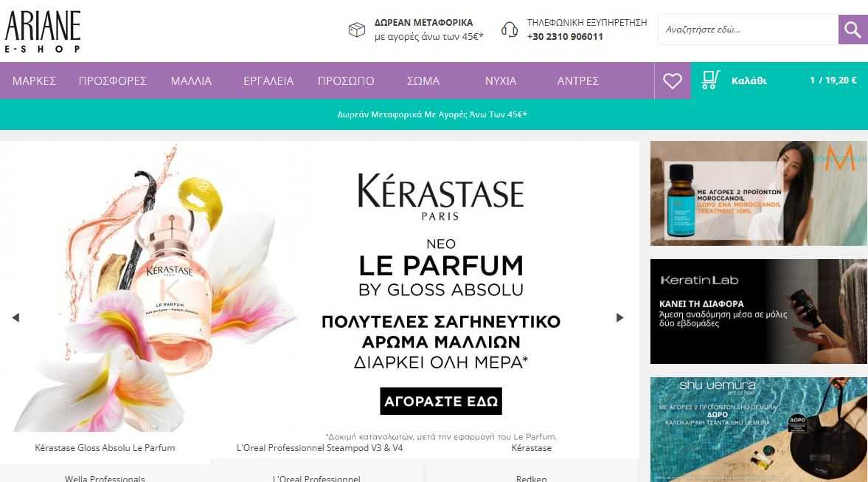Expand the ΑΝΤΡΕΣ category menu
Image resolution: width=868 pixels, height=482 pixels.
[578, 81]
